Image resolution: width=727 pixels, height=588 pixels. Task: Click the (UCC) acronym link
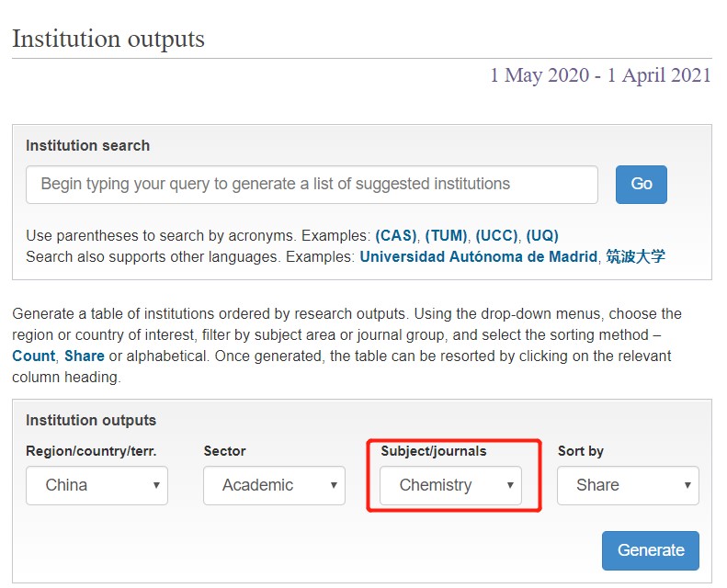tap(496, 235)
